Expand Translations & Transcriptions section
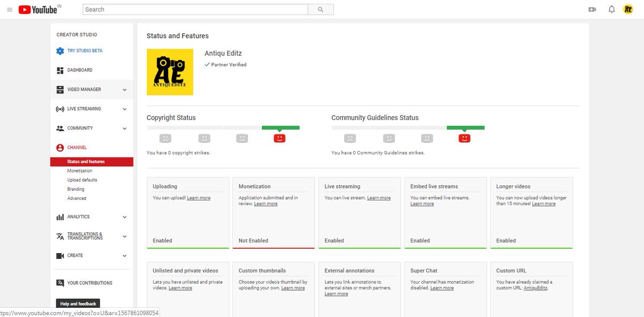Viewport: 644px width, 317px height. pyautogui.click(x=125, y=236)
